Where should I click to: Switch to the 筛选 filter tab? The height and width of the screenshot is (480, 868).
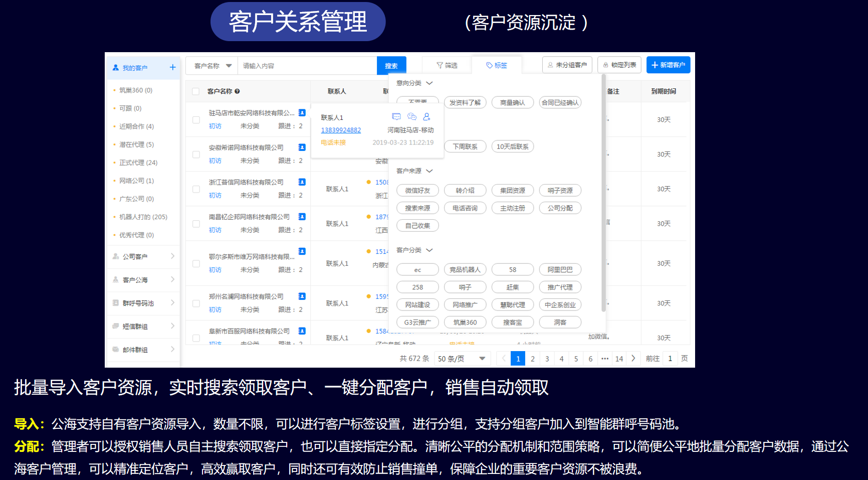coord(447,65)
